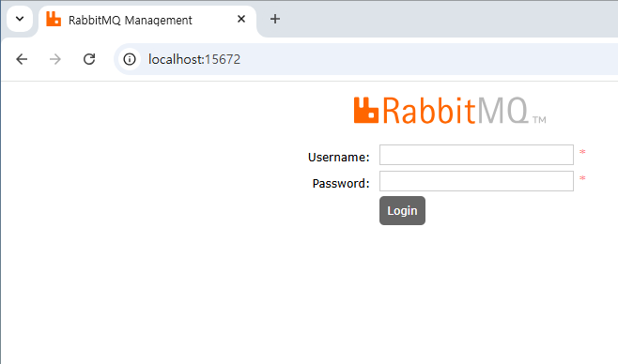This screenshot has height=364, width=618.
Task: Click the RabbitMQ favicon in the tab
Action: pos(54,19)
